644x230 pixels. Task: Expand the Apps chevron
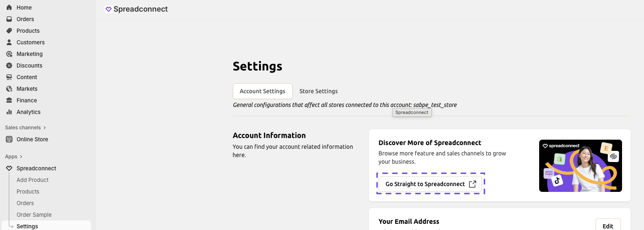coord(21,157)
